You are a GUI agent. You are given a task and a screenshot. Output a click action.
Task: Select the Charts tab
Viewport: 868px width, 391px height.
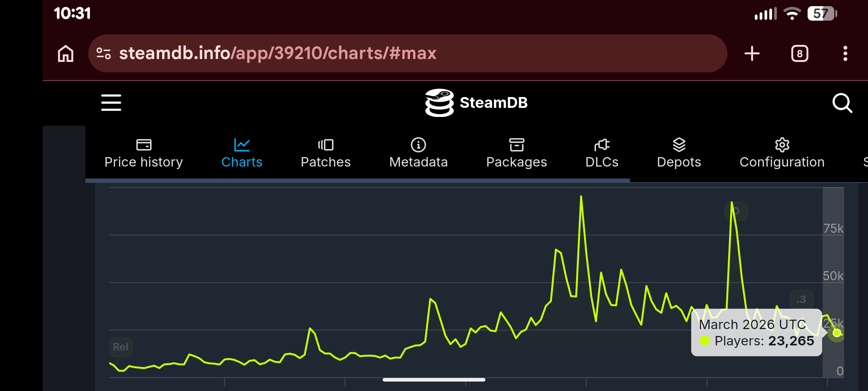click(242, 154)
